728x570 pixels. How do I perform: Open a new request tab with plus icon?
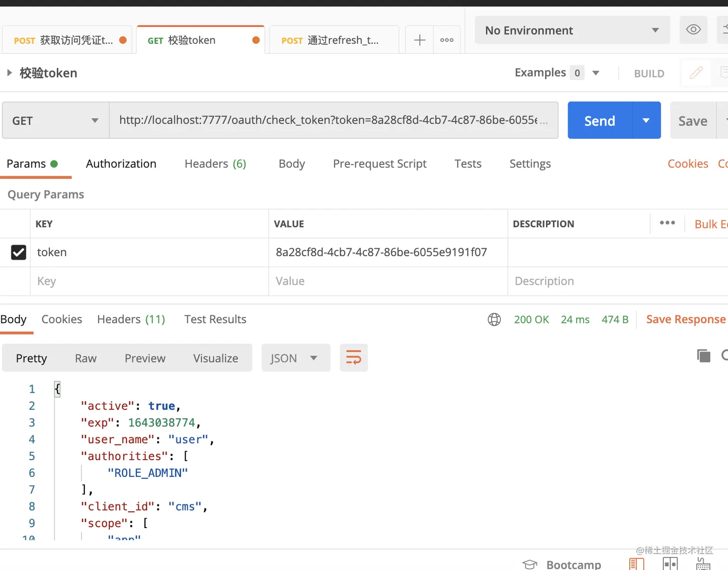pyautogui.click(x=419, y=40)
